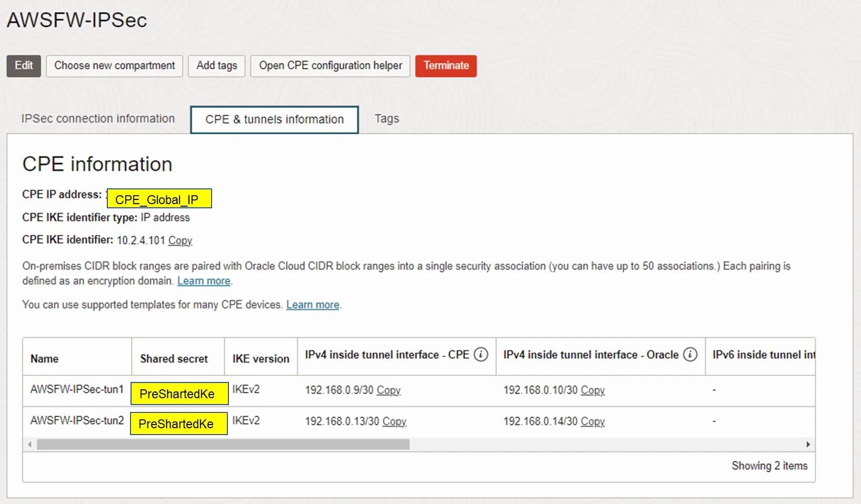
Task: Copy CPE tunnel address 192.168.0.9/30
Action: [x=388, y=390]
